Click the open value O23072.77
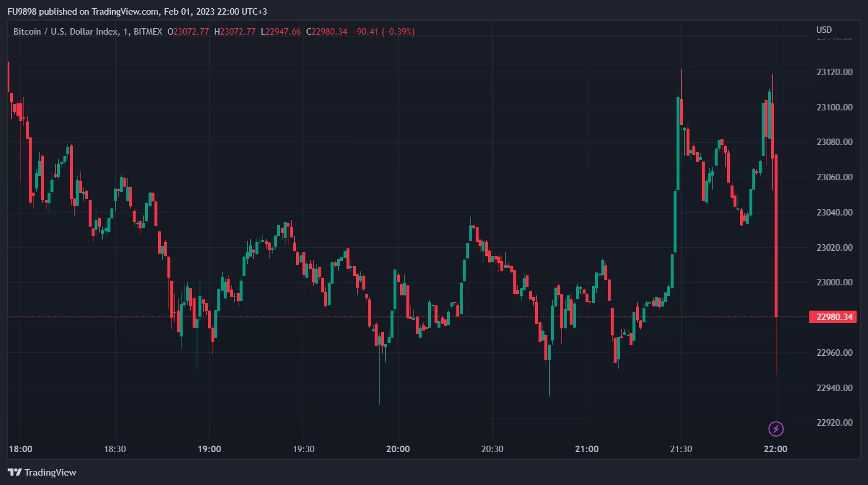This screenshot has width=868, height=485. click(188, 32)
